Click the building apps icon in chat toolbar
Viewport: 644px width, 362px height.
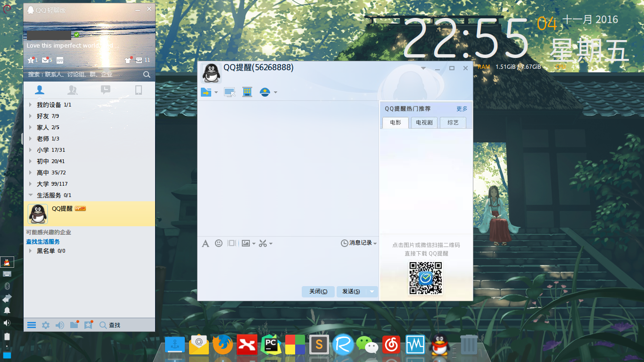pos(247,92)
